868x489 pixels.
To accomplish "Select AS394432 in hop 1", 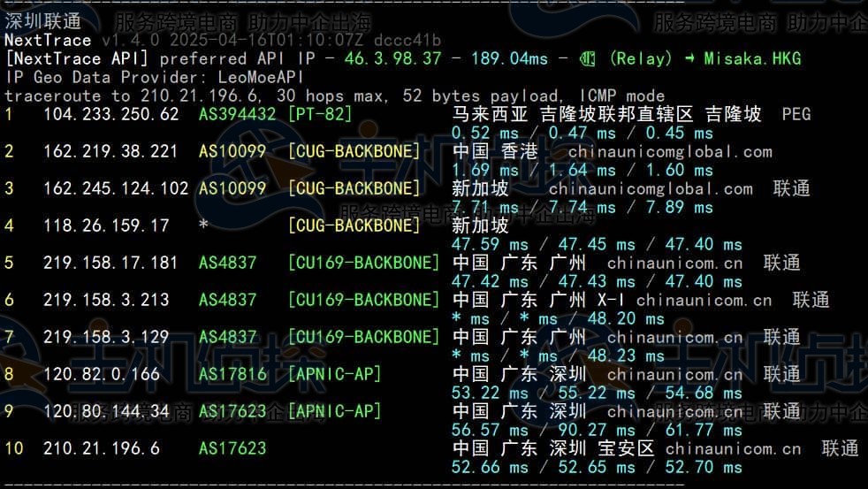I will coord(238,115).
